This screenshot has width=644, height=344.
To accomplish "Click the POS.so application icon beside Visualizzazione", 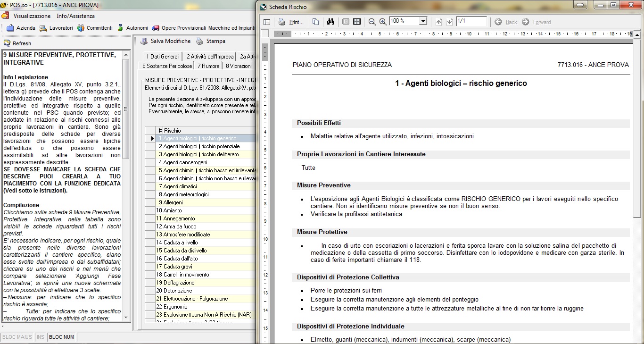I will click(5, 16).
